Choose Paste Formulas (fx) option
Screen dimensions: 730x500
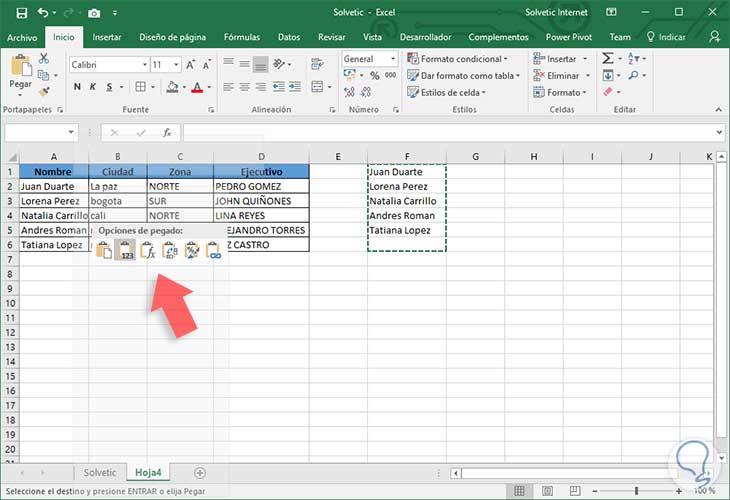(x=148, y=250)
